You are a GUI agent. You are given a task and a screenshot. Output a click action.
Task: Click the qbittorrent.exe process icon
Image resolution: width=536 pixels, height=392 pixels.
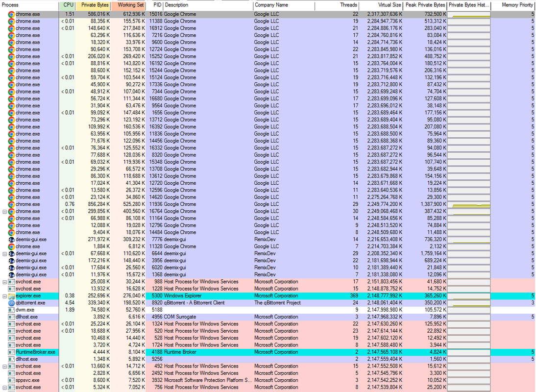[x=11, y=303]
